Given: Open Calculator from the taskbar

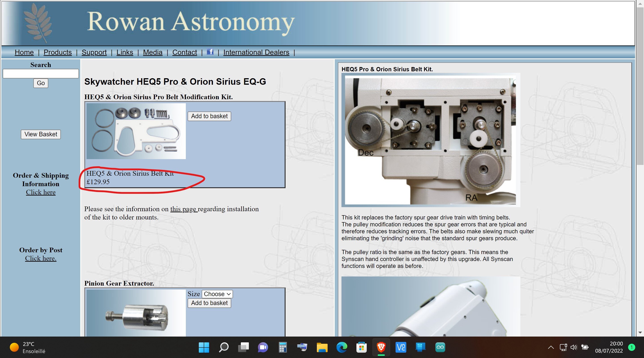Looking at the screenshot, I should pyautogui.click(x=282, y=347).
